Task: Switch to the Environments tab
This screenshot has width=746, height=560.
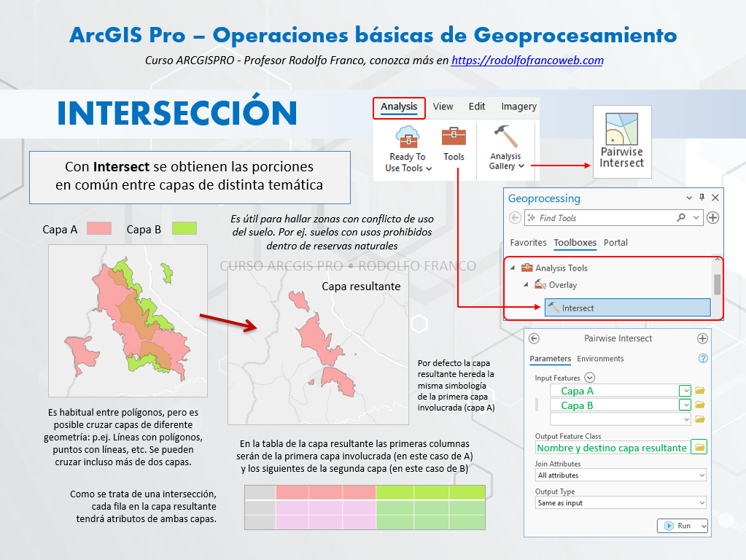Action: 600,359
